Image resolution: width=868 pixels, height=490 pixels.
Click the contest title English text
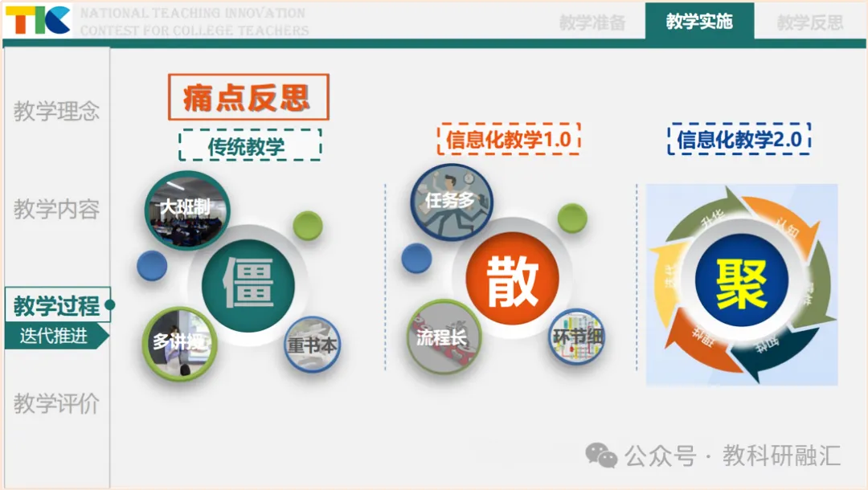[194, 21]
